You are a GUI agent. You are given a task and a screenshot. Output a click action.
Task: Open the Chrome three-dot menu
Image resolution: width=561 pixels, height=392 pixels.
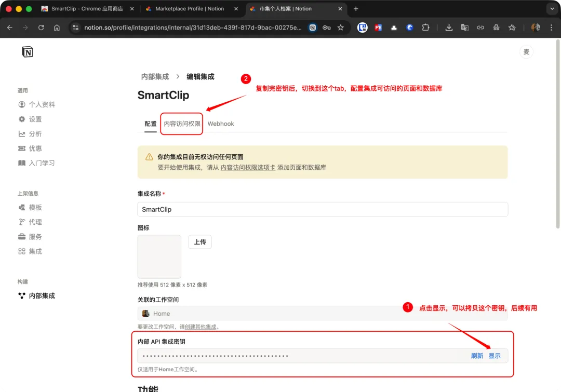coord(551,28)
